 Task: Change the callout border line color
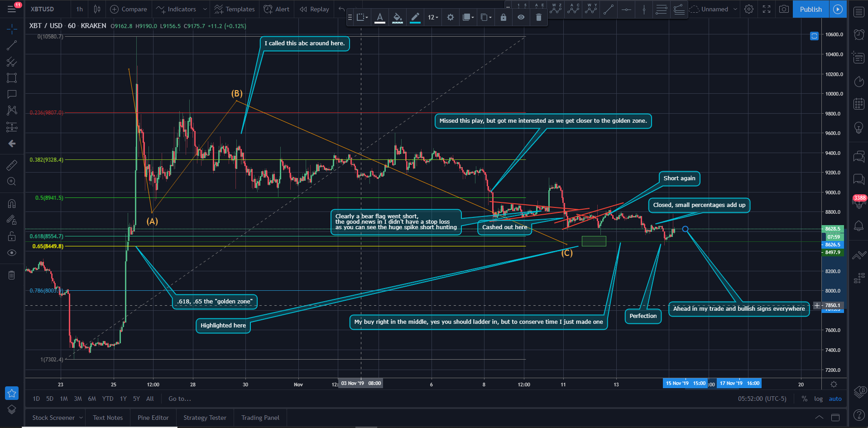tap(415, 18)
